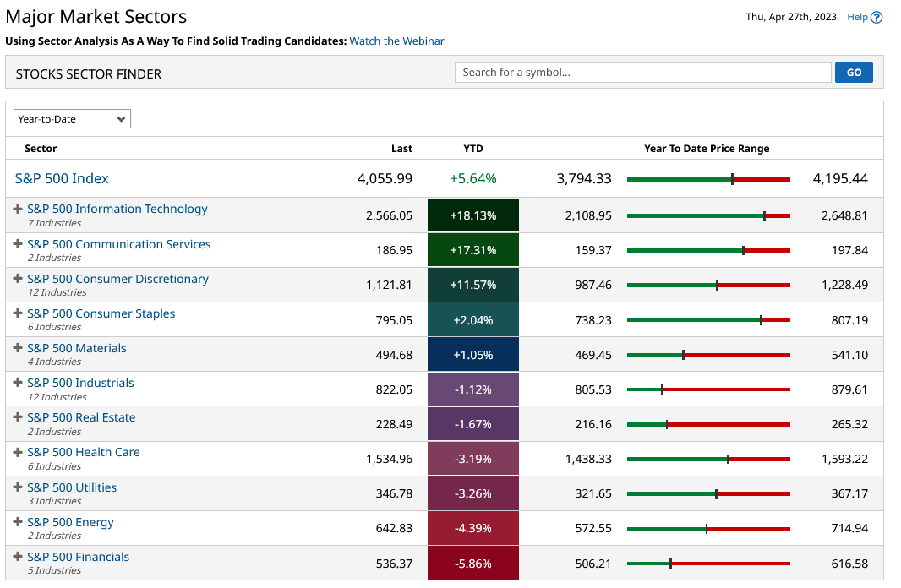Expand the S&P 500 Information Technology sector
The image size is (901, 588).
(x=18, y=209)
